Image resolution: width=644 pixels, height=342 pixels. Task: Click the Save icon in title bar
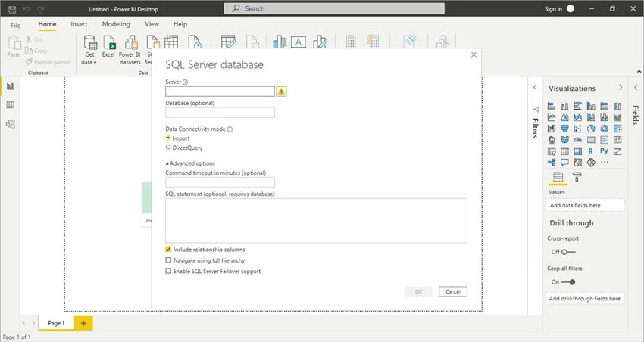(12, 9)
